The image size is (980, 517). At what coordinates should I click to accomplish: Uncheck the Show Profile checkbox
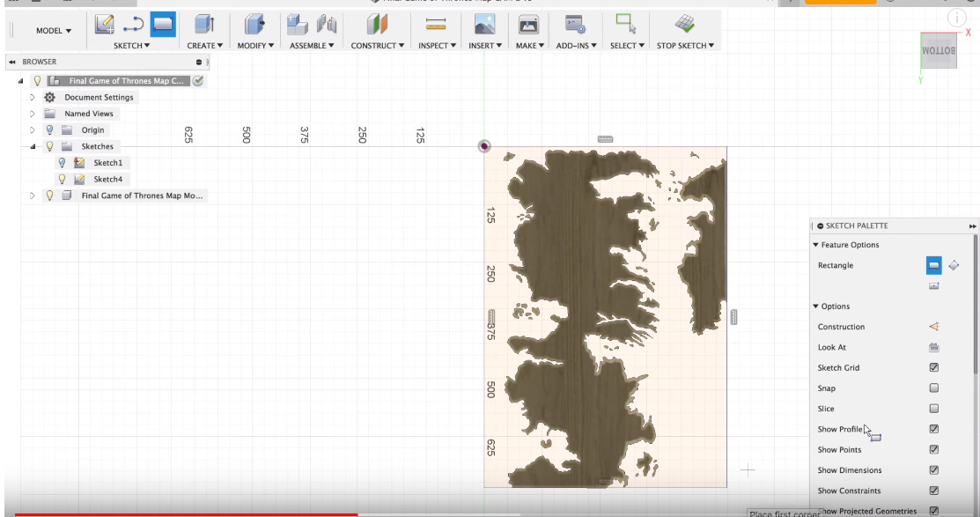point(933,429)
